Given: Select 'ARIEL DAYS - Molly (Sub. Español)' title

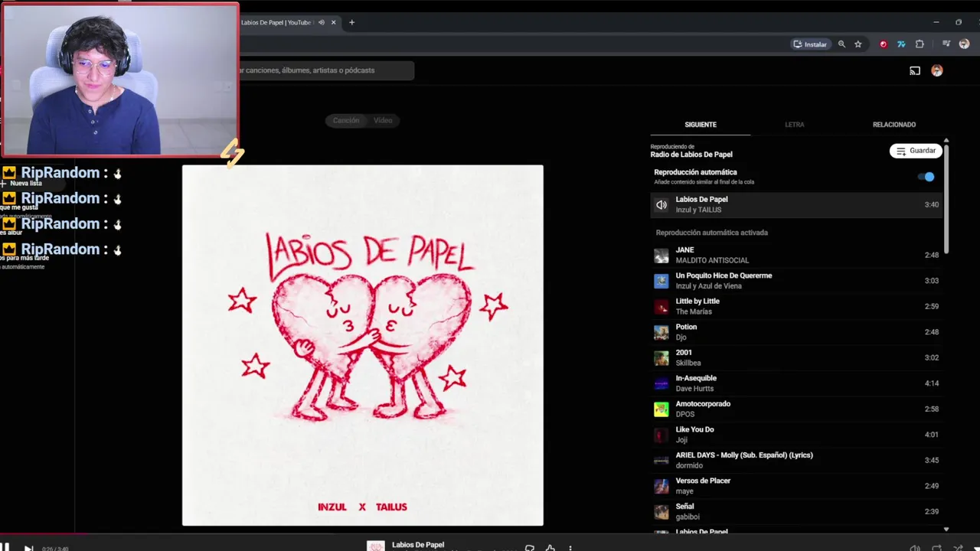Looking at the screenshot, I should tap(744, 455).
